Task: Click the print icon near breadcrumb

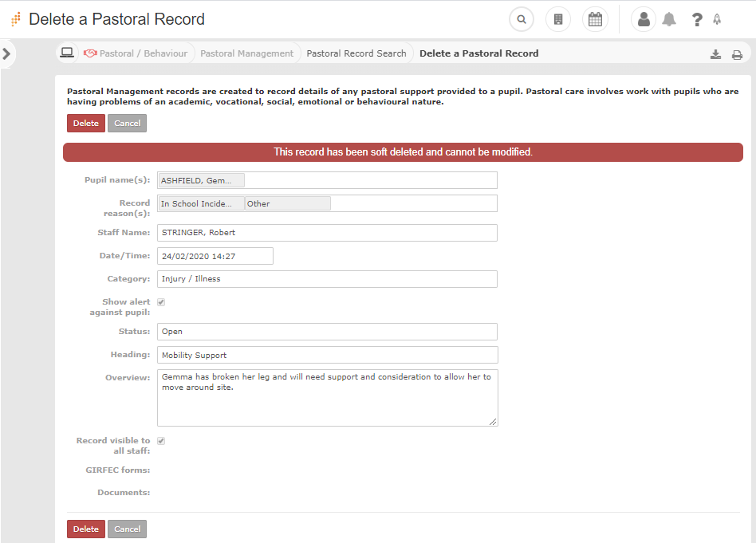Action: tap(737, 54)
